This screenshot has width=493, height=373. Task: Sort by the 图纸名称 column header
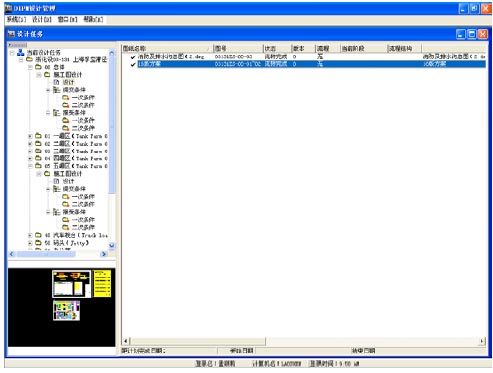pos(167,48)
